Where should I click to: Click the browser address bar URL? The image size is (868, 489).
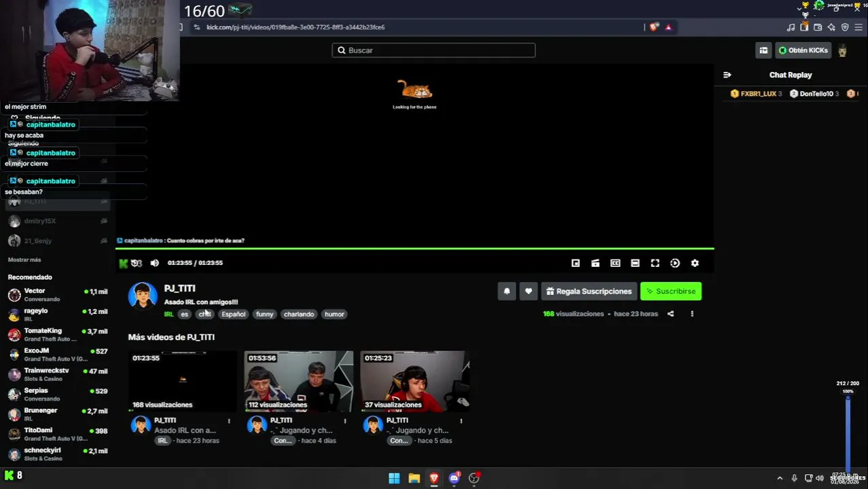pos(295,27)
